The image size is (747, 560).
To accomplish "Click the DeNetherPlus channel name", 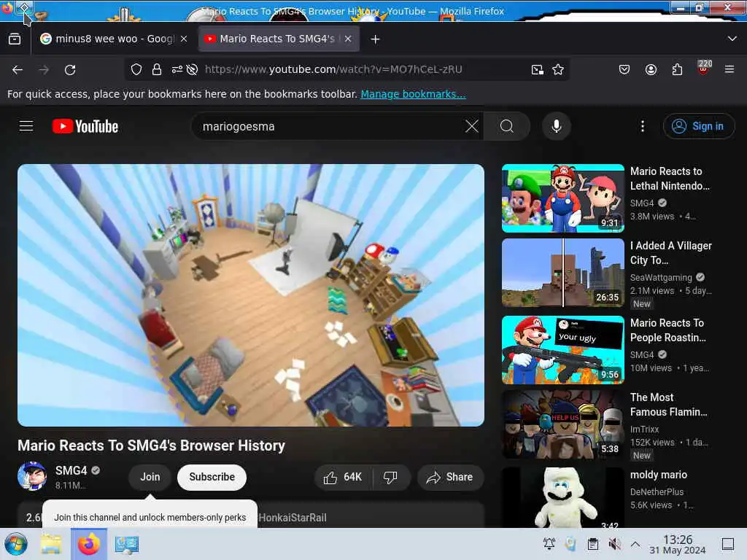I will (657, 492).
